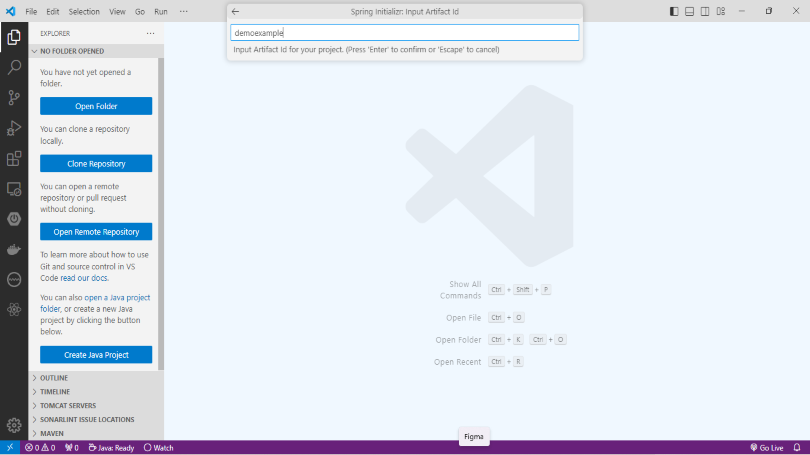
Task: Open Explorer more actions ellipsis
Action: (x=150, y=33)
